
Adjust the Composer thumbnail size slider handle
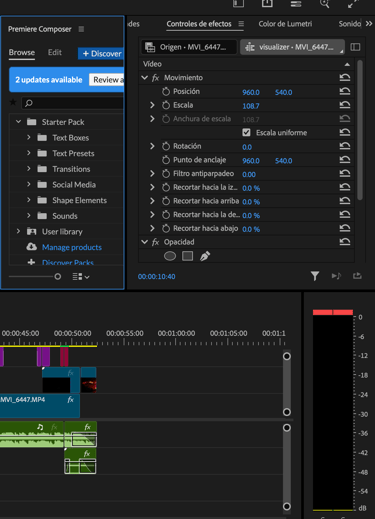[58, 276]
